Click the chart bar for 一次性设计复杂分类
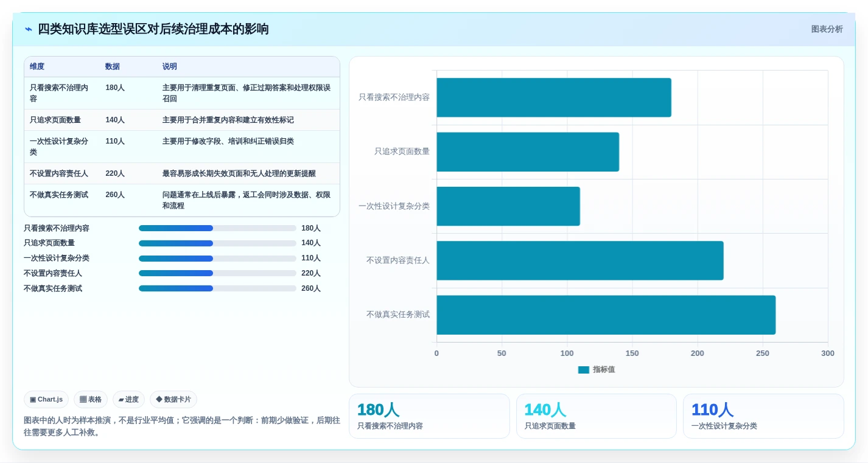The width and height of the screenshot is (868, 463). click(x=508, y=206)
